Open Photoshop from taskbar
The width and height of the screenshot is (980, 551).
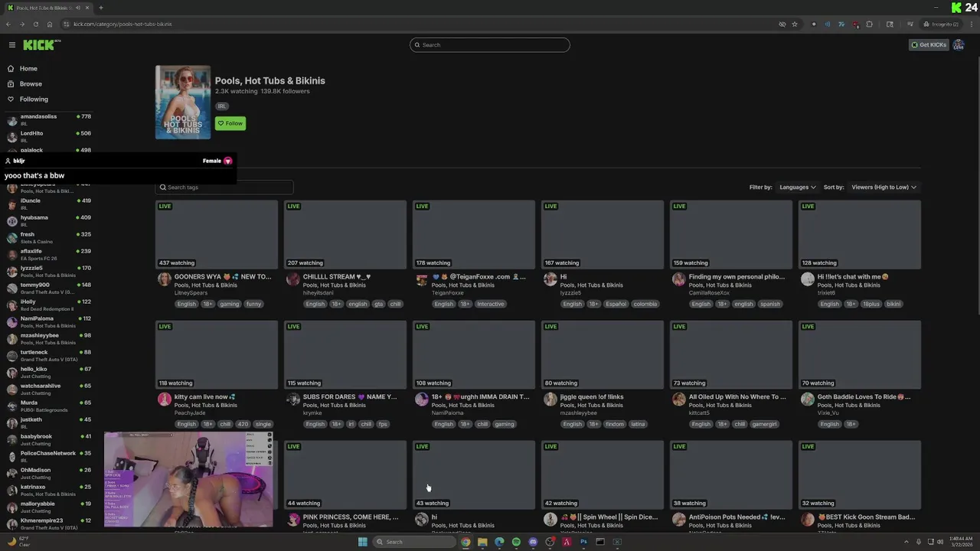coord(583,542)
